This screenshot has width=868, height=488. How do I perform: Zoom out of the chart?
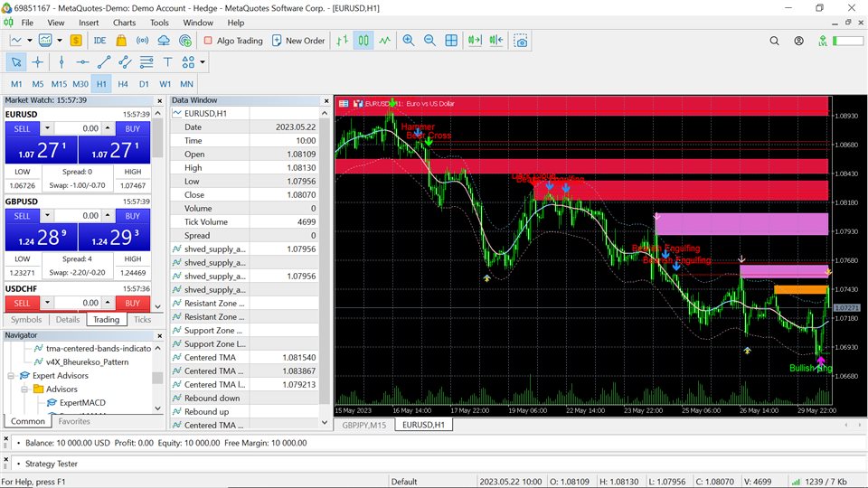tap(429, 41)
